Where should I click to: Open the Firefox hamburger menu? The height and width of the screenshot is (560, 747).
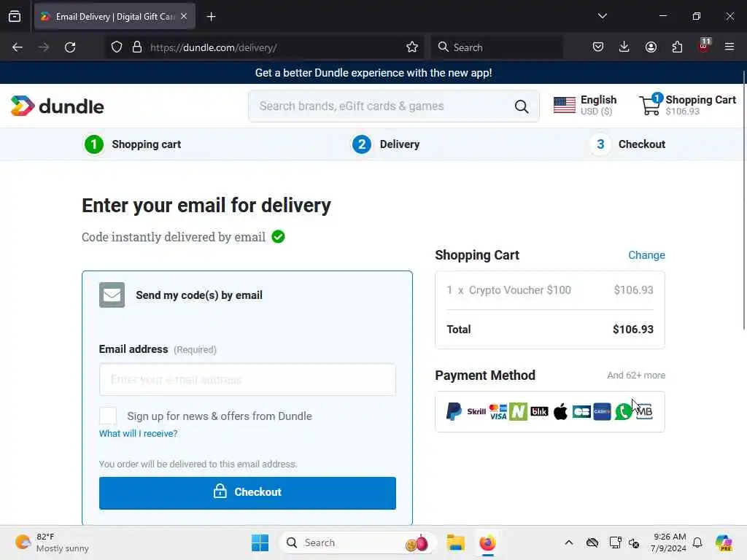coord(729,47)
